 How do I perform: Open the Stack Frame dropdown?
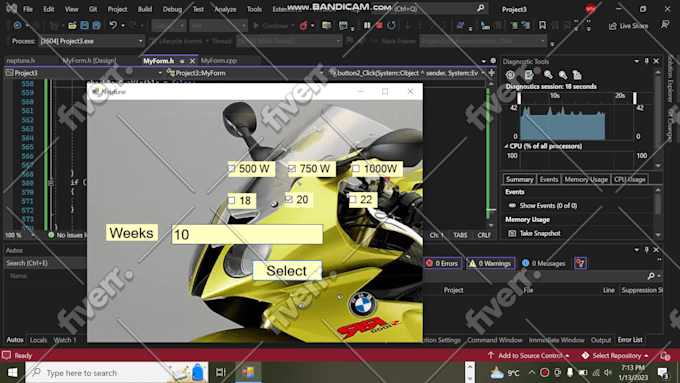483,41
